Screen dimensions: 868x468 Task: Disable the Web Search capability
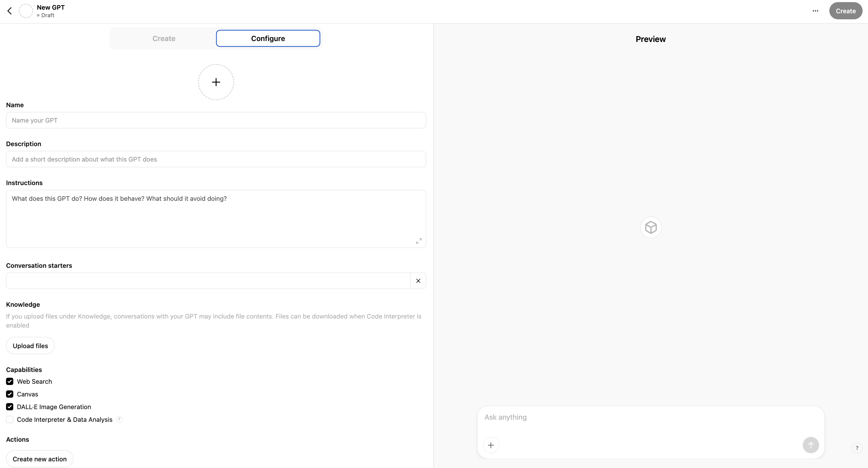point(9,381)
